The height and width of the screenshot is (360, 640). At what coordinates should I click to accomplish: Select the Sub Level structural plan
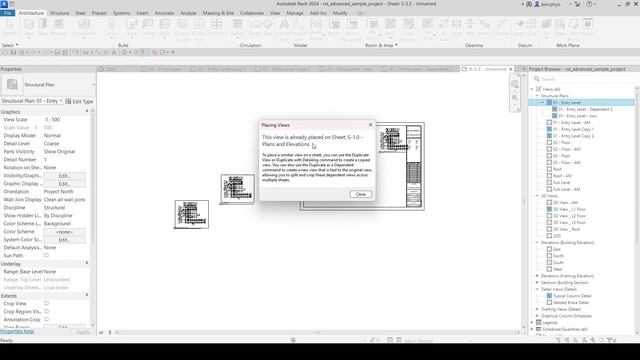coord(561,182)
